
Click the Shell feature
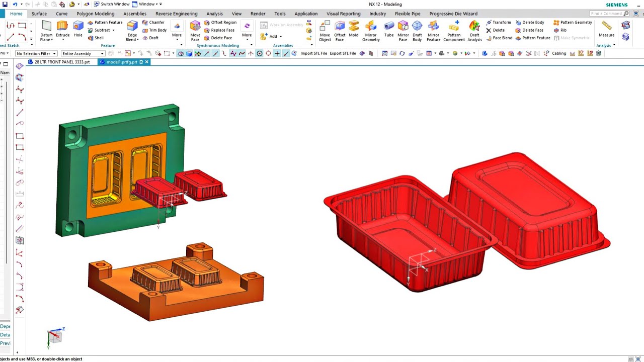pos(96,38)
